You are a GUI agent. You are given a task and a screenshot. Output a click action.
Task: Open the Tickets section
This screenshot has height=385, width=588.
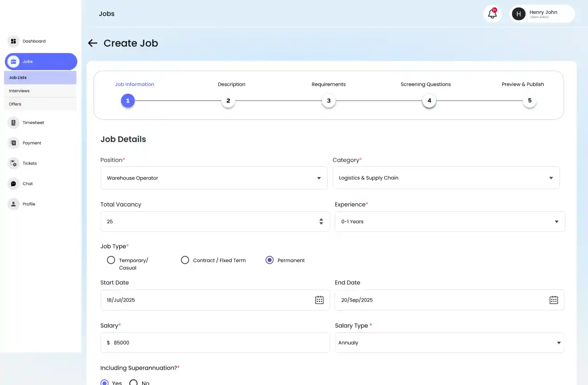tap(29, 163)
